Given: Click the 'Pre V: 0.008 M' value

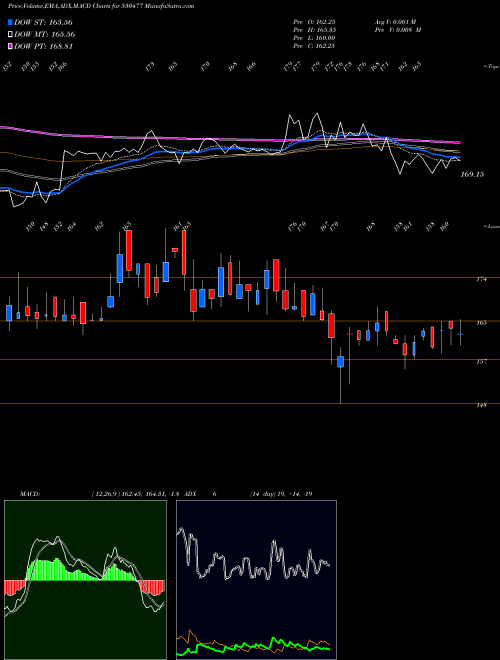Looking at the screenshot, I should [x=398, y=30].
